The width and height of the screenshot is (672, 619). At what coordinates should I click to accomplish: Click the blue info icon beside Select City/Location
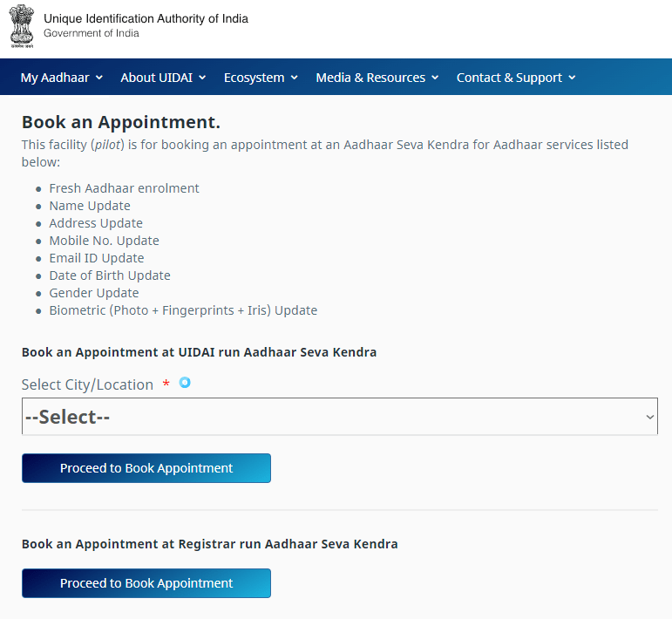[185, 383]
